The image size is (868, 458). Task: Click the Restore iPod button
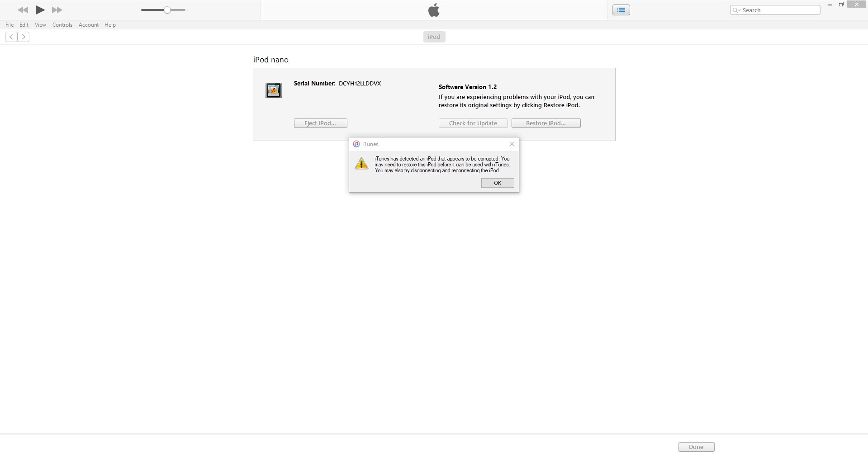(546, 123)
